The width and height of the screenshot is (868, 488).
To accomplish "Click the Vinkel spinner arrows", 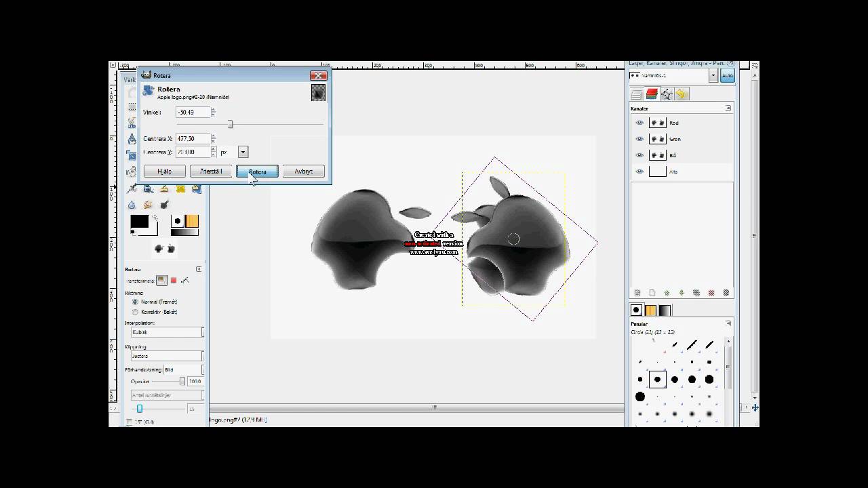I will click(x=214, y=112).
